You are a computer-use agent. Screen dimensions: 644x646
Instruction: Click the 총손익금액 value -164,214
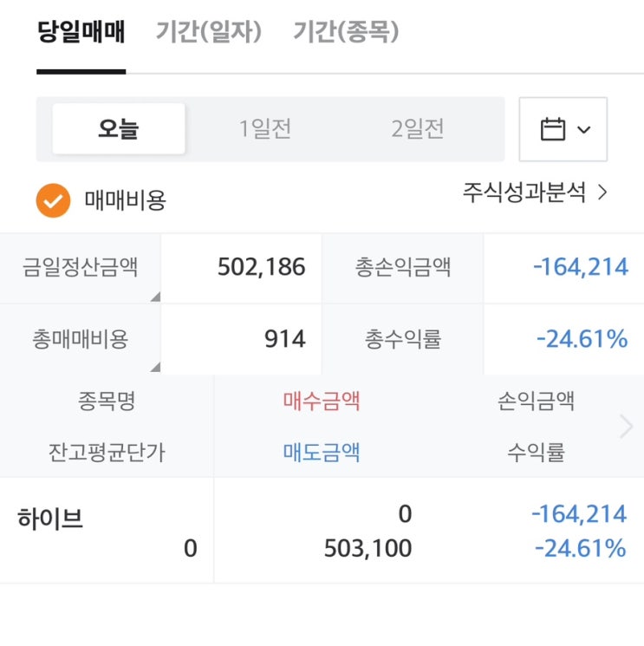point(580,267)
